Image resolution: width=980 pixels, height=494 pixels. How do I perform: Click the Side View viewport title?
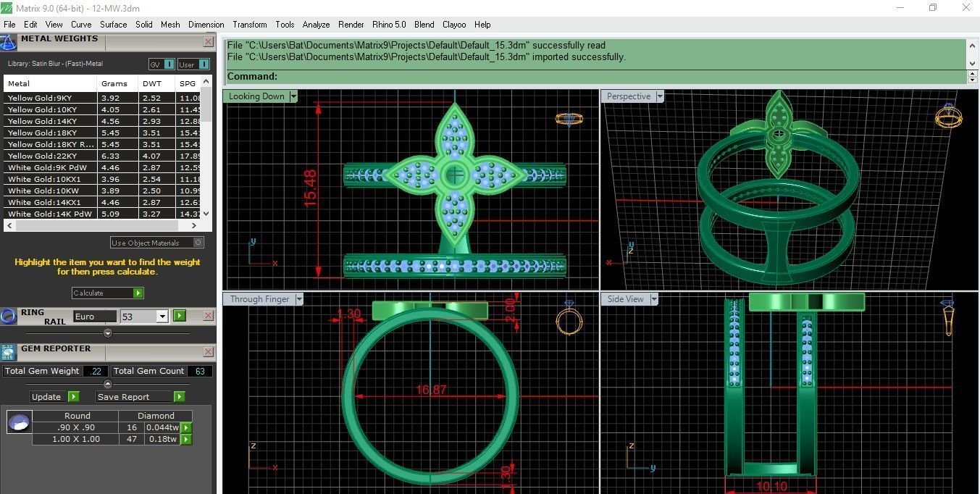coord(626,299)
